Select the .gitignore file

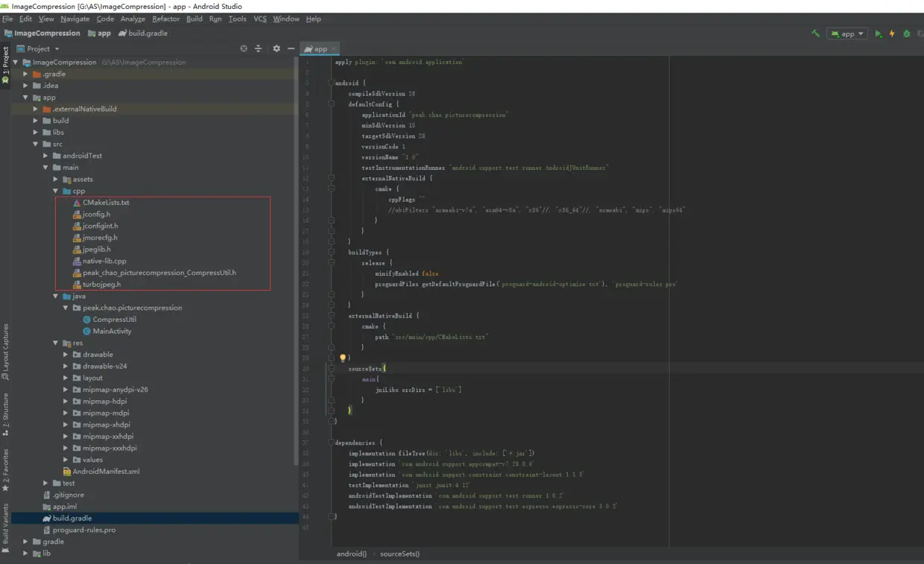tap(63, 495)
